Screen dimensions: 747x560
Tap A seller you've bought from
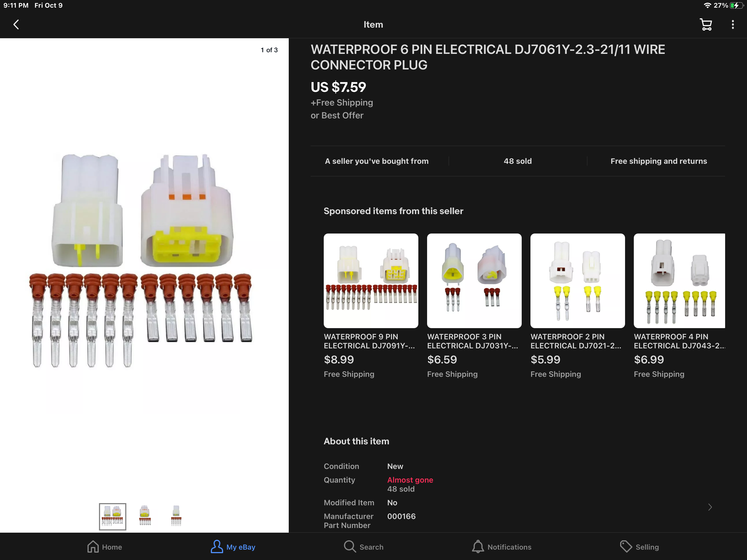click(377, 161)
